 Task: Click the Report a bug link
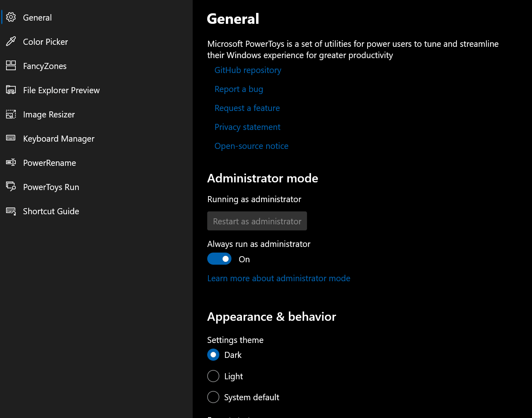pos(239,89)
